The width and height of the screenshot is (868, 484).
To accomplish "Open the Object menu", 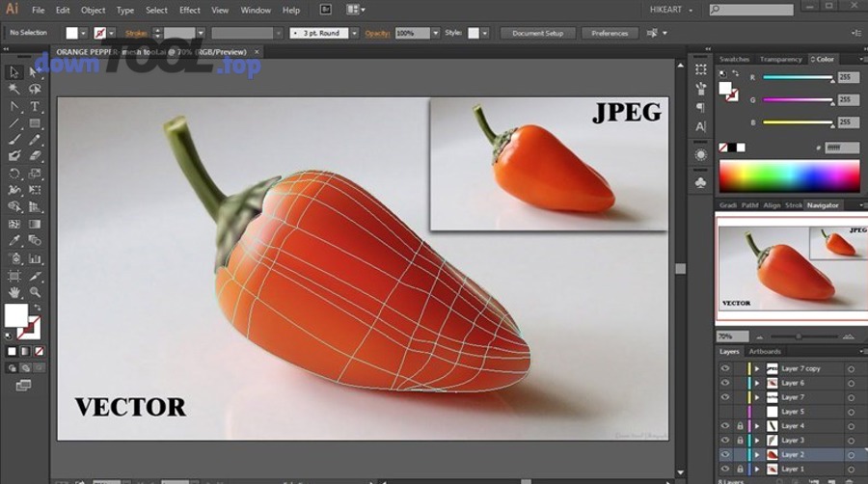I will tap(93, 10).
